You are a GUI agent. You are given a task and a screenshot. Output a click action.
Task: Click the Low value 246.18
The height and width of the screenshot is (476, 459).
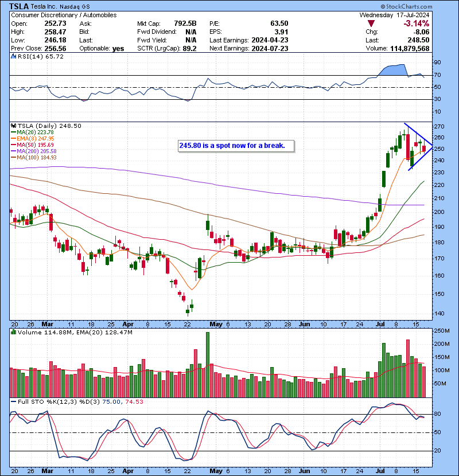(x=55, y=40)
